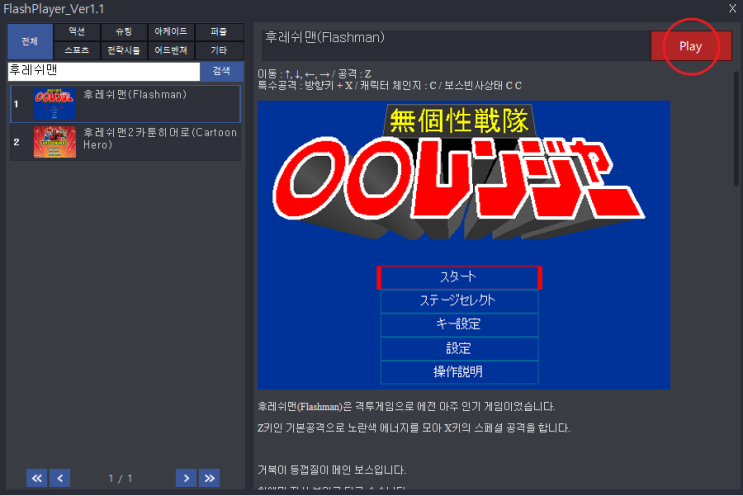The image size is (743, 496).
Task: Close the FlashPlayer window
Action: 732,9
